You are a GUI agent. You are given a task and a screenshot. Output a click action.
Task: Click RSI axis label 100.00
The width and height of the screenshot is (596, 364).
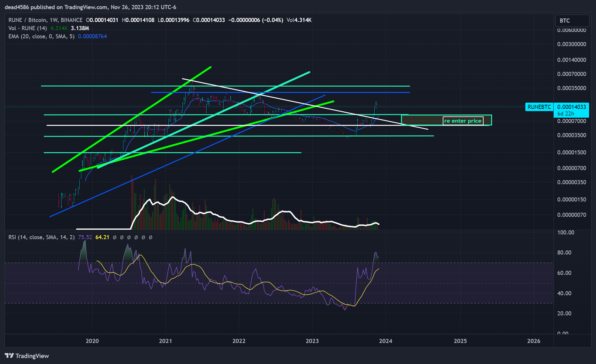point(566,233)
